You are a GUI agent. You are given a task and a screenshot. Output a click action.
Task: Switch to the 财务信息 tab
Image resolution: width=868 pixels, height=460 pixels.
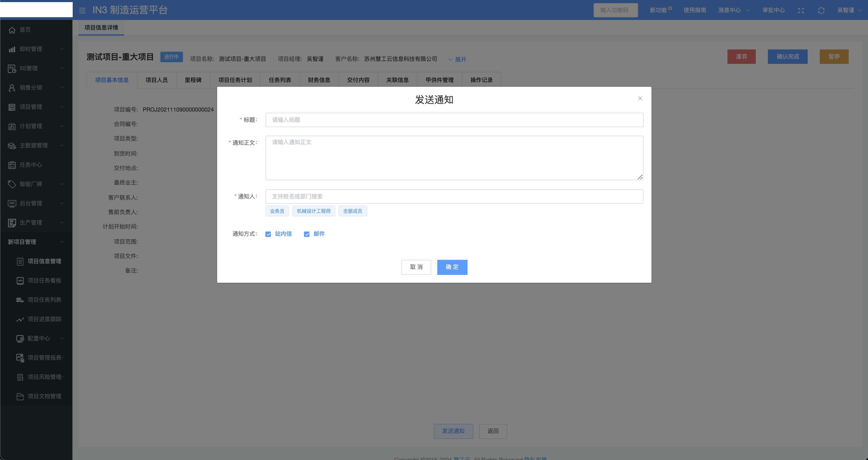pos(319,80)
